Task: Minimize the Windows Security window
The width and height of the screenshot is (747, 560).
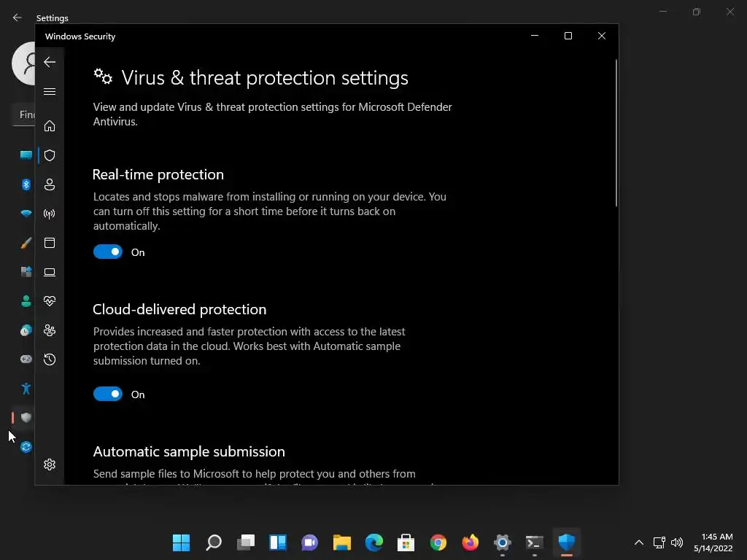Action: tap(535, 36)
